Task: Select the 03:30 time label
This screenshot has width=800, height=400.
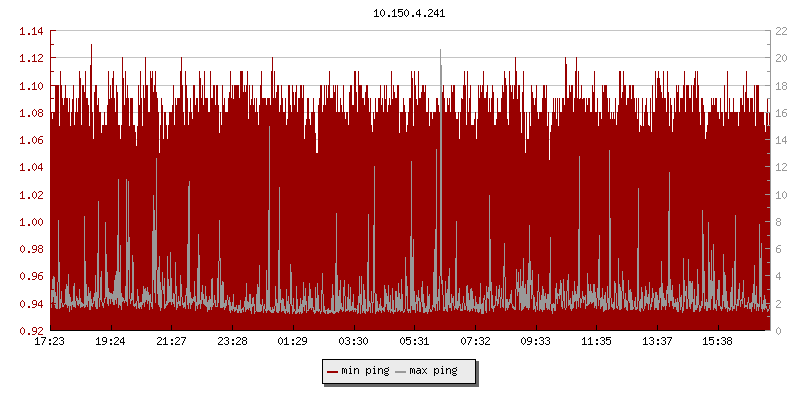Action: pos(353,342)
